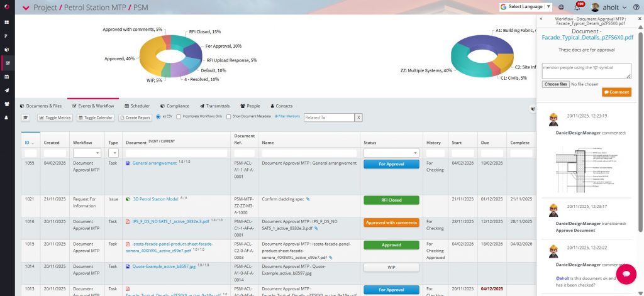Image resolution: width=644 pixels, height=296 pixels.
Task: Click the comment text area in side panel
Action: pos(587,70)
